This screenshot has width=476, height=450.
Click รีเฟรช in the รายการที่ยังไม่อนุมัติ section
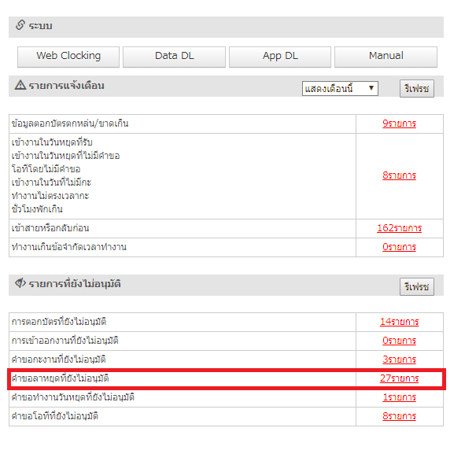tap(416, 286)
